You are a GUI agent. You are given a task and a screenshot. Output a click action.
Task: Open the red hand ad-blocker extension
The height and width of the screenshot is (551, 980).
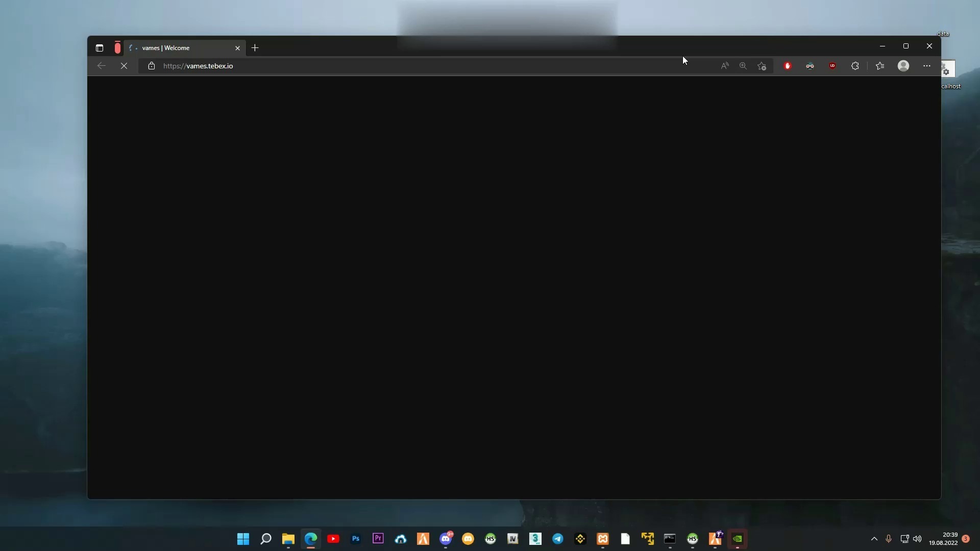[x=788, y=66]
